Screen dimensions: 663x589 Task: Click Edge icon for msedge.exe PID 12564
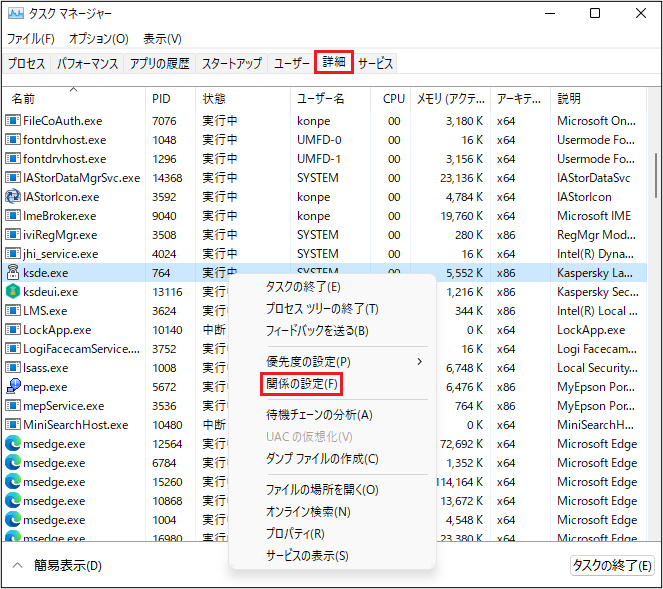tap(13, 444)
